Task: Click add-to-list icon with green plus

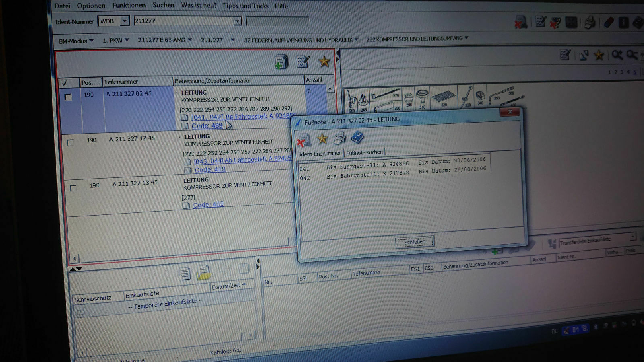Action: coord(281,62)
